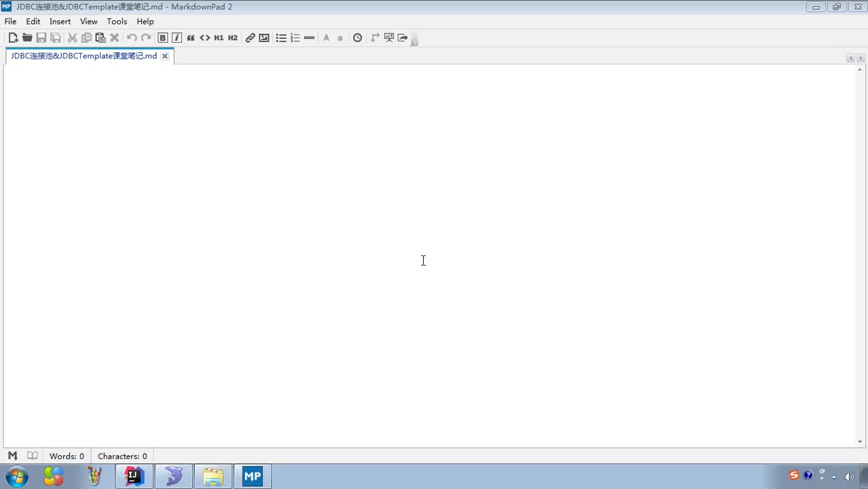Image resolution: width=868 pixels, height=489 pixels.
Task: Copy using the toolbar copy icon
Action: click(x=86, y=38)
